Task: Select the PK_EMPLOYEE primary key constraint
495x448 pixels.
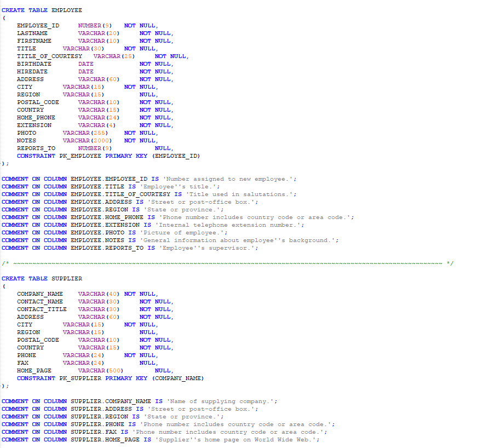Action: [x=110, y=156]
